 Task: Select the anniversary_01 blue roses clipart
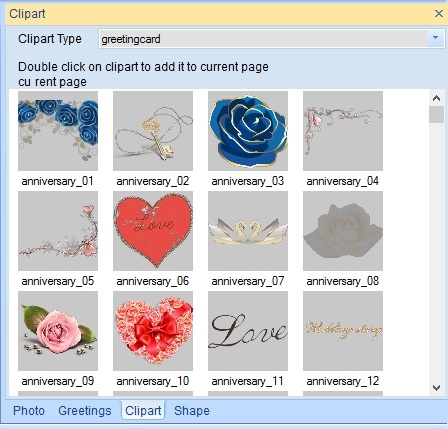(58, 131)
